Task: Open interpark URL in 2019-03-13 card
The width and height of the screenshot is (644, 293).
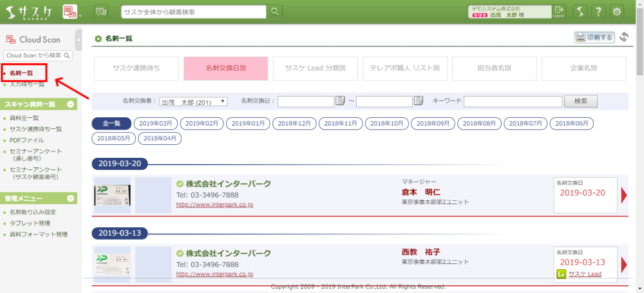Action: coord(215,274)
